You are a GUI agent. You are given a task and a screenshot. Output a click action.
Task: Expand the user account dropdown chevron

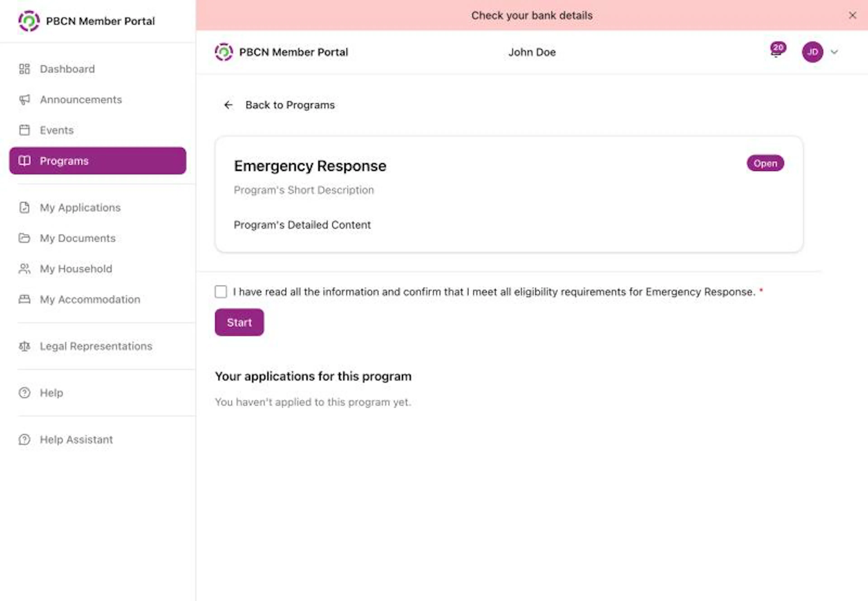pyautogui.click(x=835, y=52)
